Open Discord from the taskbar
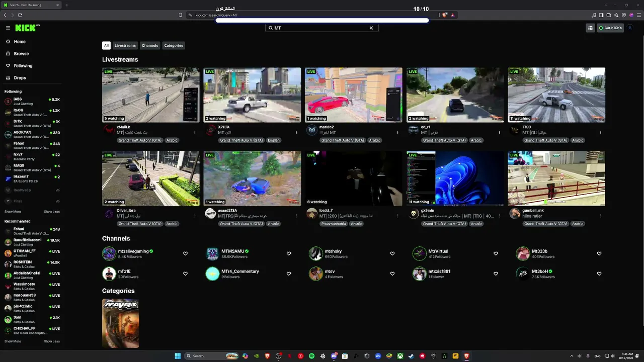Image resolution: width=644 pixels, height=362 pixels. coord(334,356)
